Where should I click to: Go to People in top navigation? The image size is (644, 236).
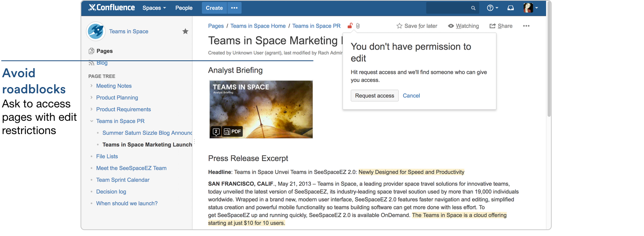[184, 8]
